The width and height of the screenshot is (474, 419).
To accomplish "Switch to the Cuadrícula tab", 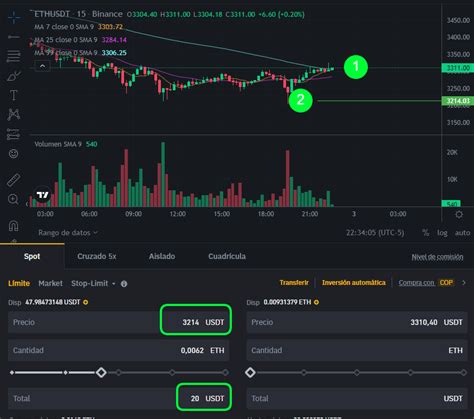I will pos(227,256).
